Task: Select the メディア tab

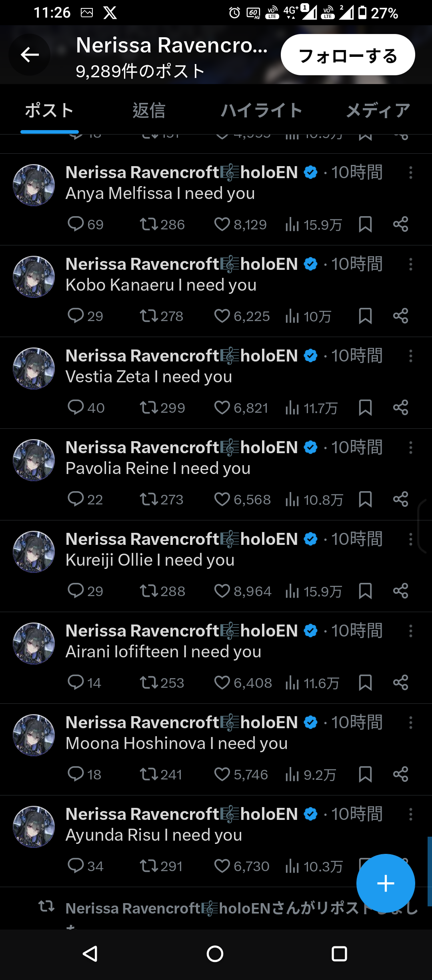Action: 378,110
